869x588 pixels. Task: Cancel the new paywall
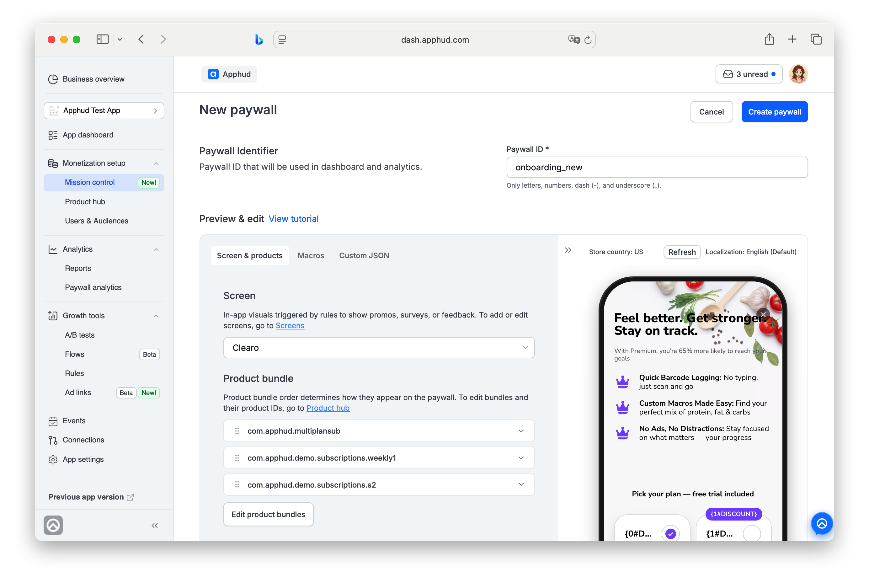pyautogui.click(x=711, y=112)
